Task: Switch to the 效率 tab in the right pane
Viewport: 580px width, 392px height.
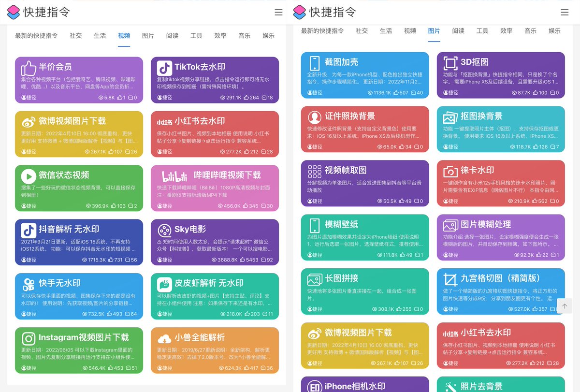Action: (x=507, y=31)
